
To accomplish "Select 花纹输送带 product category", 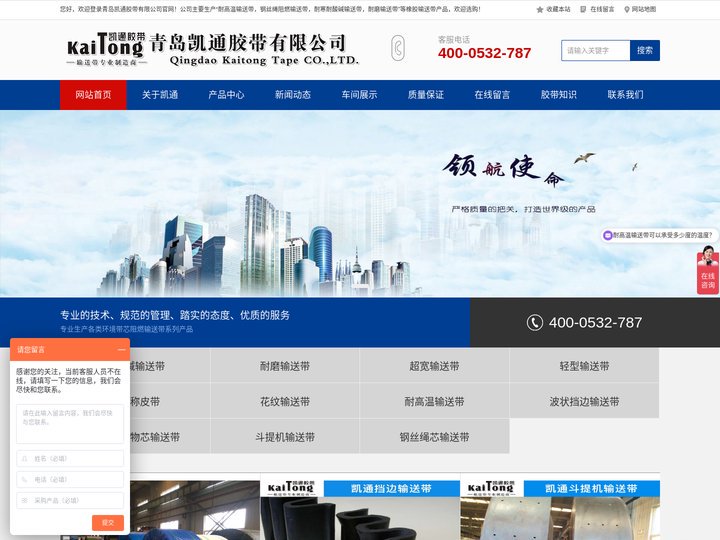I will (285, 401).
